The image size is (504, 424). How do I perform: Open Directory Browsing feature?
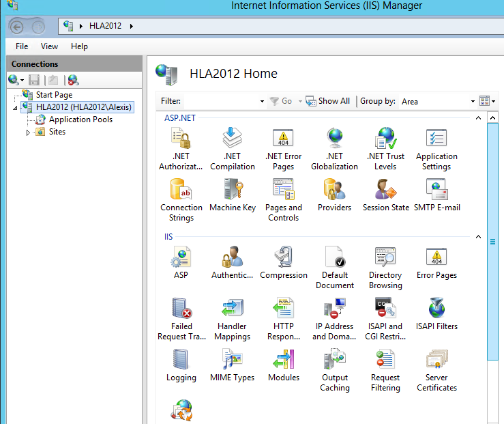[385, 258]
